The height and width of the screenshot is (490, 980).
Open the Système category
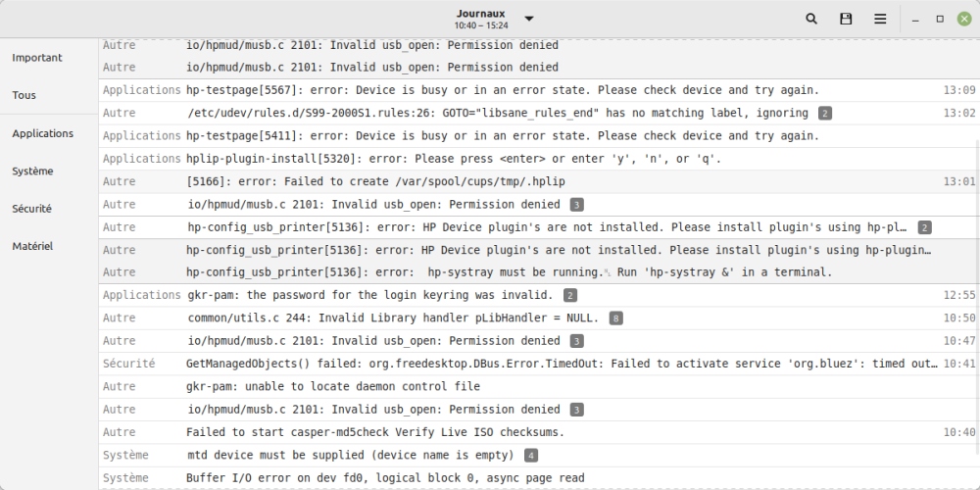pos(32,171)
